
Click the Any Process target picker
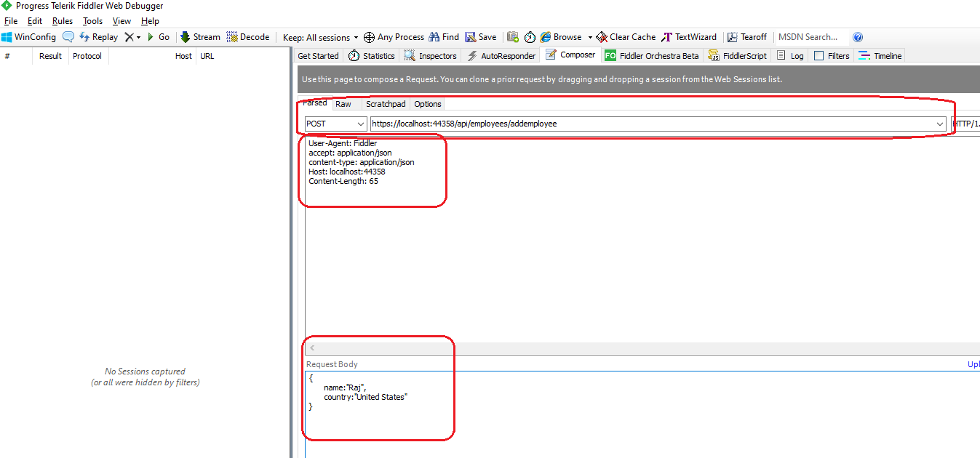coord(394,37)
